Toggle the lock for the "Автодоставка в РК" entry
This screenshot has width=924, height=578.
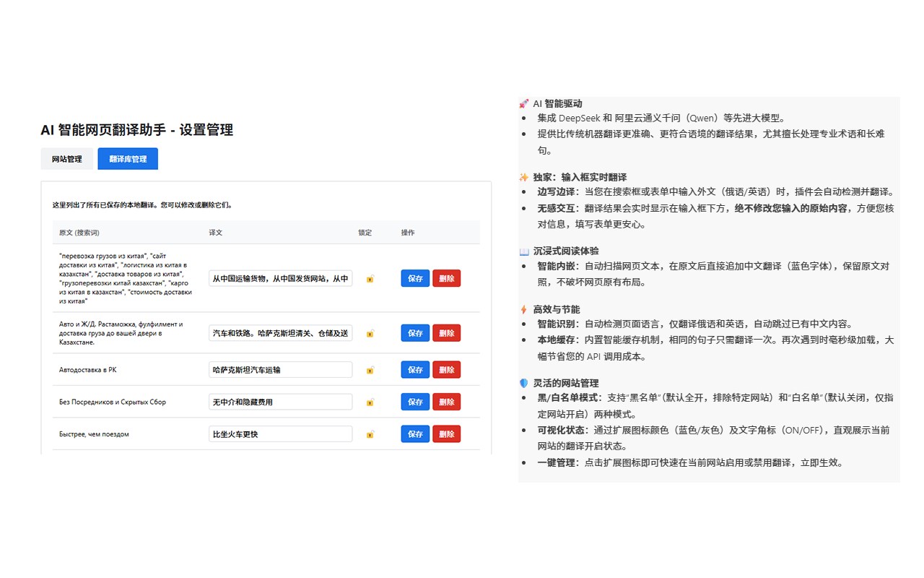point(370,369)
